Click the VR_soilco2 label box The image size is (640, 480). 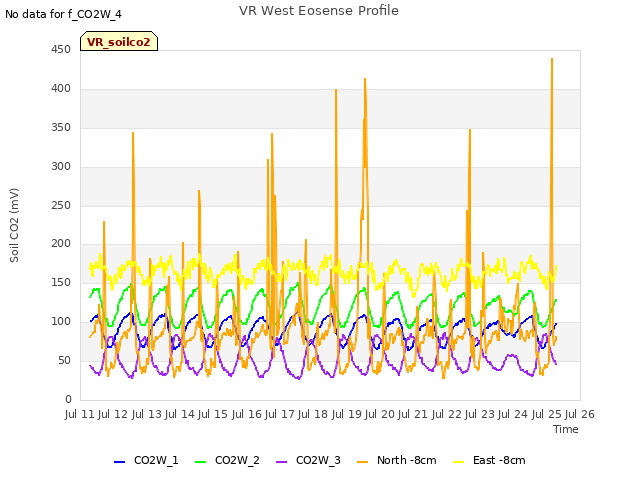tap(119, 41)
